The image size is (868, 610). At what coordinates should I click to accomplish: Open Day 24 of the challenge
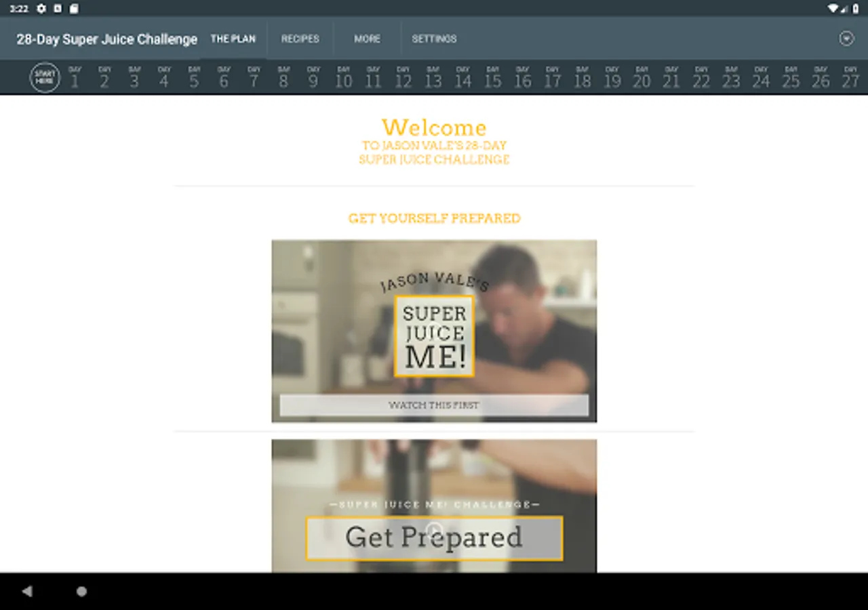point(761,77)
